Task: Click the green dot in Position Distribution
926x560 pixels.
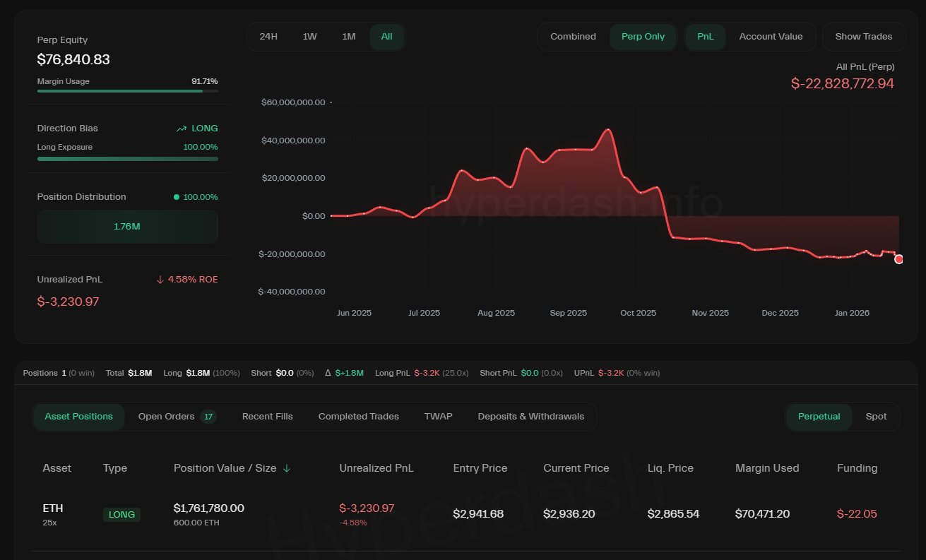Action: (x=177, y=197)
